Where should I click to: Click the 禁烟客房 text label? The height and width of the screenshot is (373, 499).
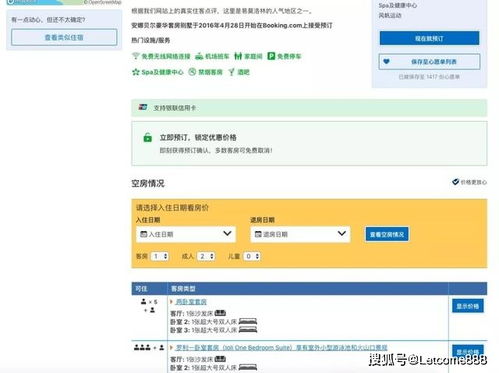point(210,72)
